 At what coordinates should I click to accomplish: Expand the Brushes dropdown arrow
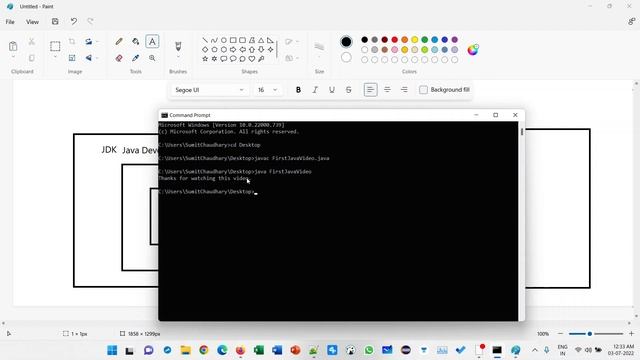[178, 57]
